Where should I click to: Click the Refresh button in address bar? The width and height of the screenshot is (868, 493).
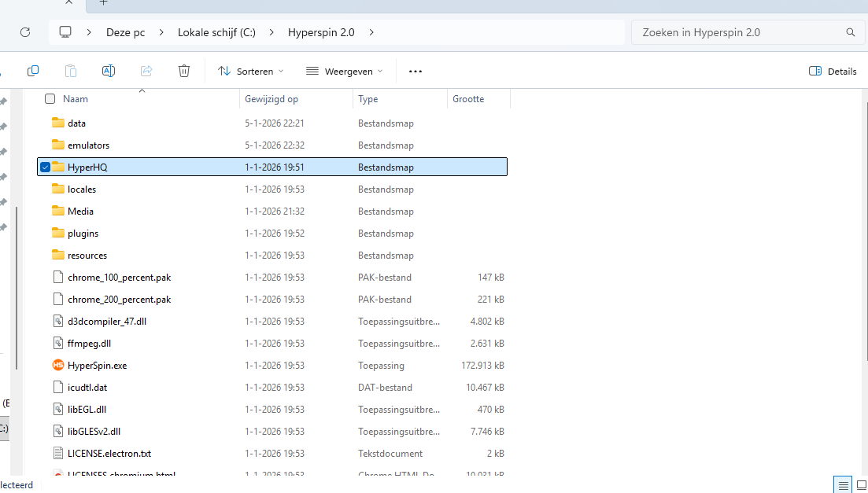point(25,32)
